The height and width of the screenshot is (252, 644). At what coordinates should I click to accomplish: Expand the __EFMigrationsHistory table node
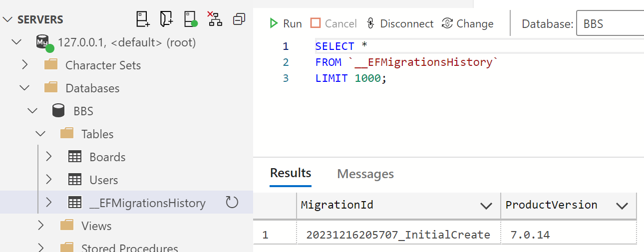tap(49, 203)
